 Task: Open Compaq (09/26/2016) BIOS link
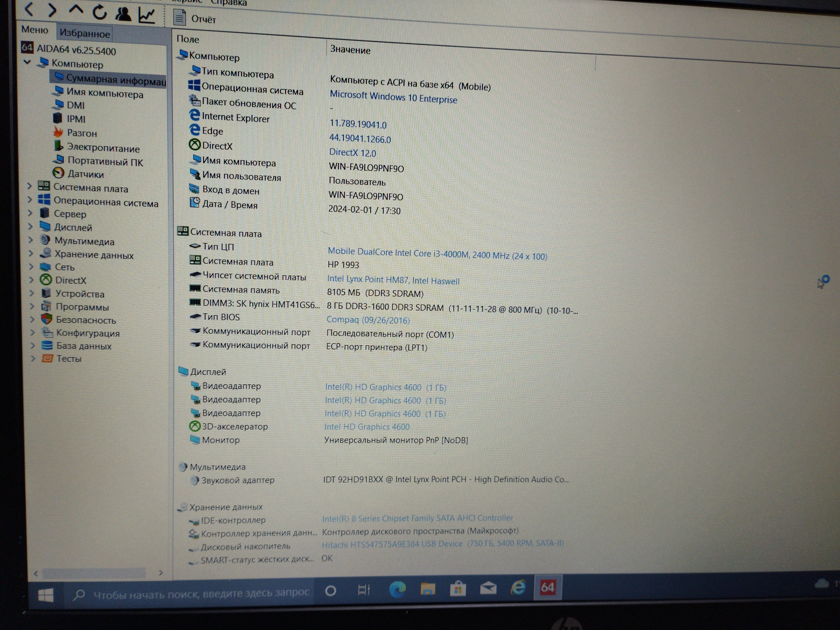(x=368, y=320)
